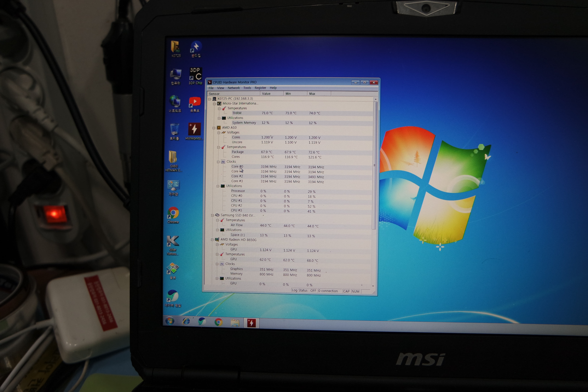The height and width of the screenshot is (392, 588).
Task: Open the YouTube shortcut on the desktop
Action: click(x=195, y=104)
